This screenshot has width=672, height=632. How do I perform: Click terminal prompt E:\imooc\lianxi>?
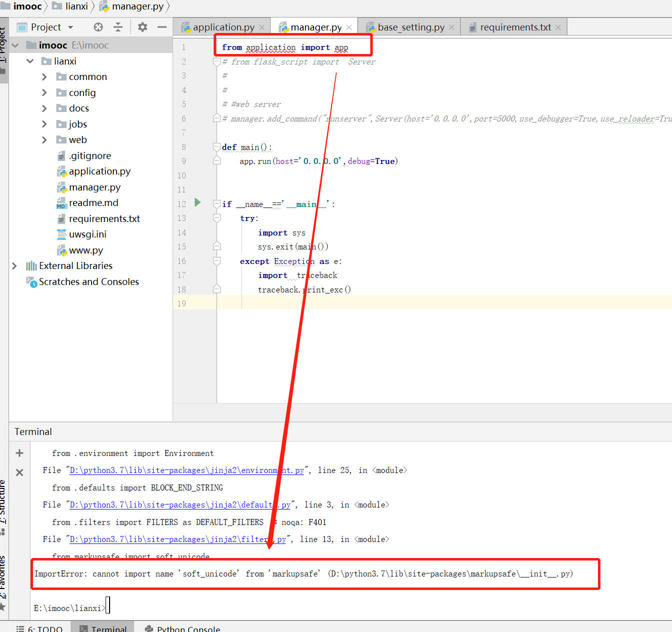[x=70, y=608]
